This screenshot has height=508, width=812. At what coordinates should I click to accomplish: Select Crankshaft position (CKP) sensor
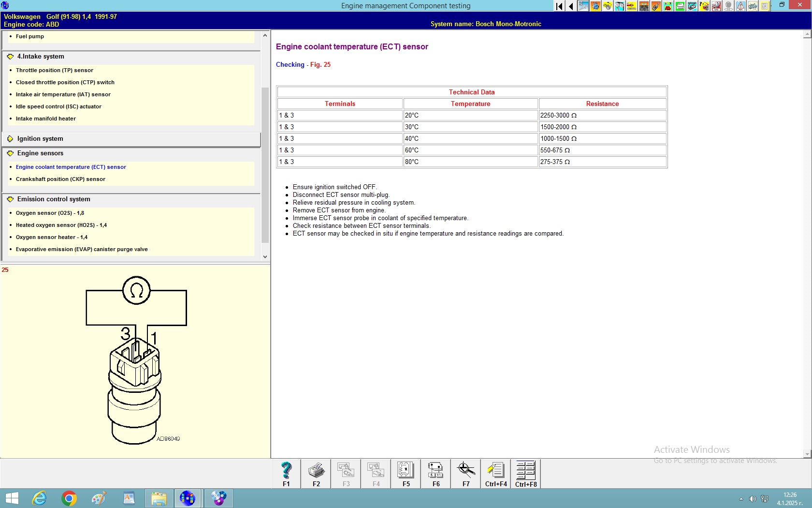pyautogui.click(x=60, y=179)
